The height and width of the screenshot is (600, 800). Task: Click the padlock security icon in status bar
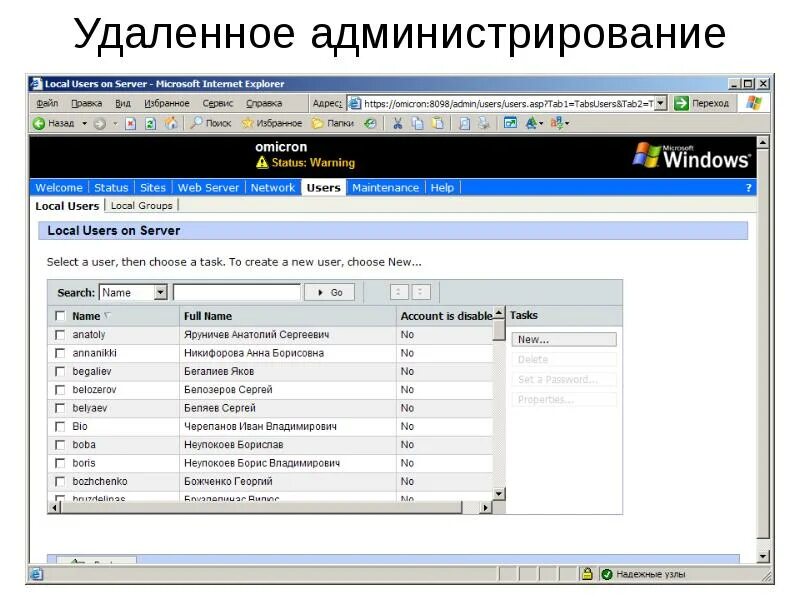pyautogui.click(x=587, y=574)
